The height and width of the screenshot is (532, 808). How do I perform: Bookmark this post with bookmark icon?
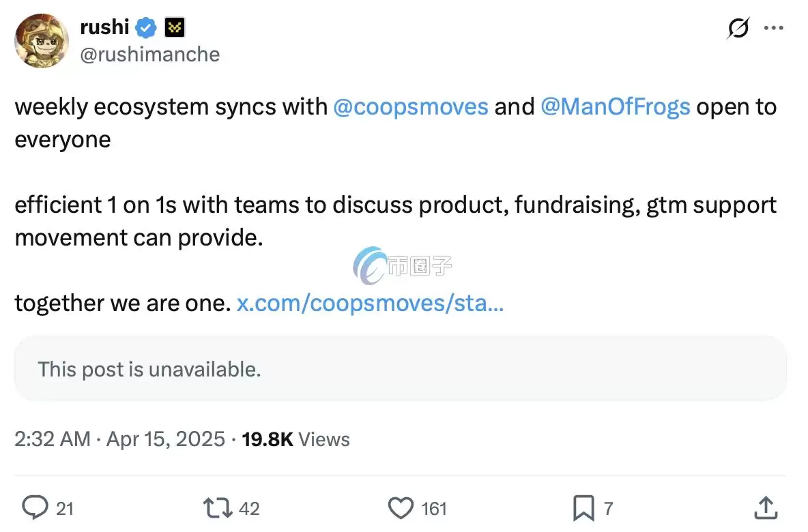[583, 508]
